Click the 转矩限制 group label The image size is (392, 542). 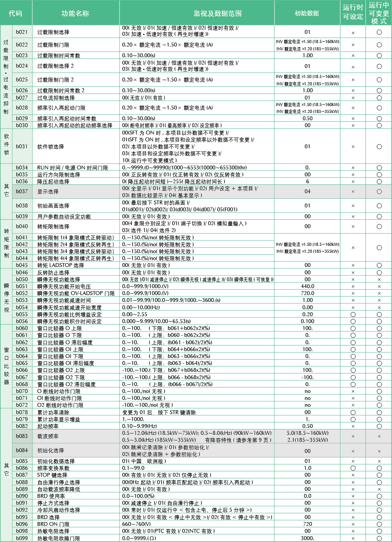click(7, 244)
